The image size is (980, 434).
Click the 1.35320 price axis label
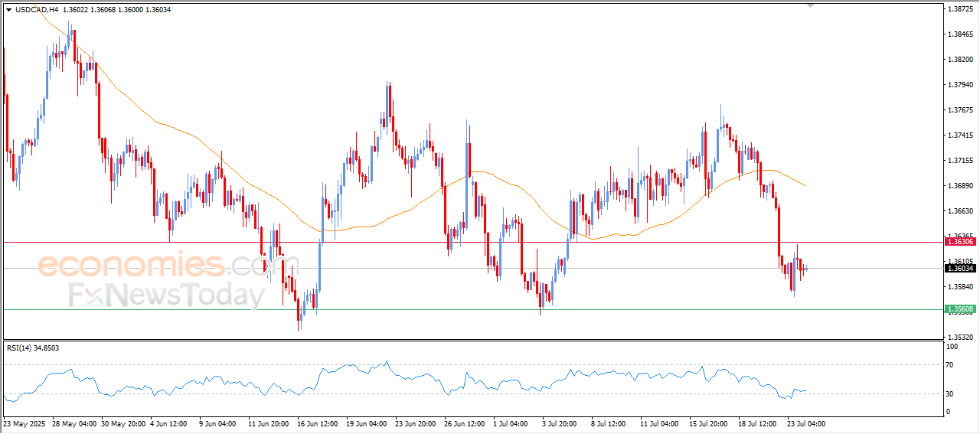(x=960, y=337)
